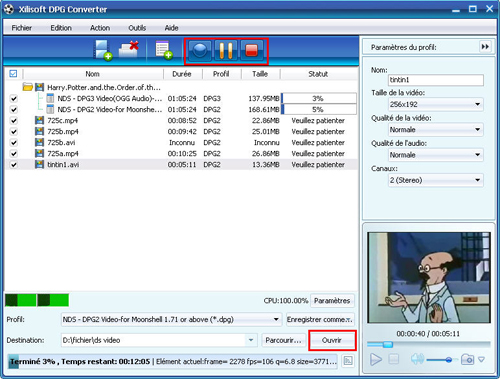
Task: Open the Outils menu
Action: tap(137, 28)
